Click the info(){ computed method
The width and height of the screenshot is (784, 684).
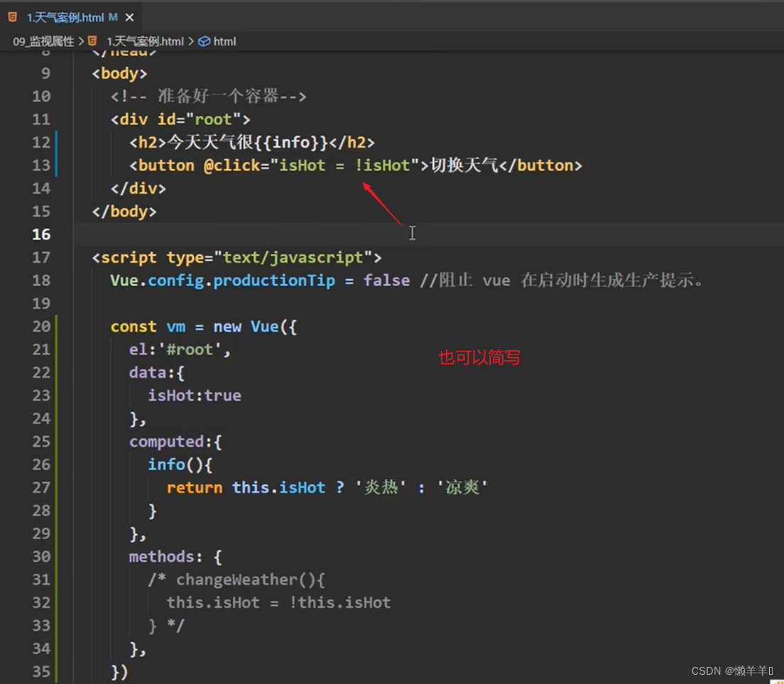tap(180, 465)
